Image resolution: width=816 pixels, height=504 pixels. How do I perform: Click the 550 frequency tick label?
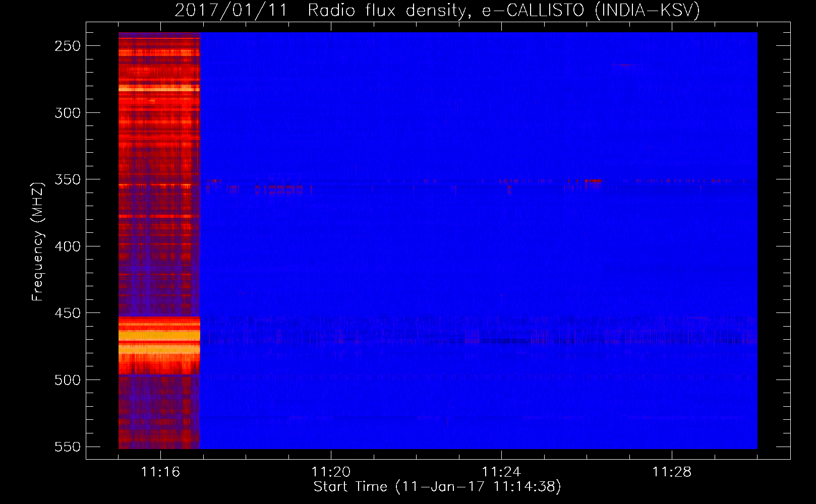pyautogui.click(x=68, y=447)
